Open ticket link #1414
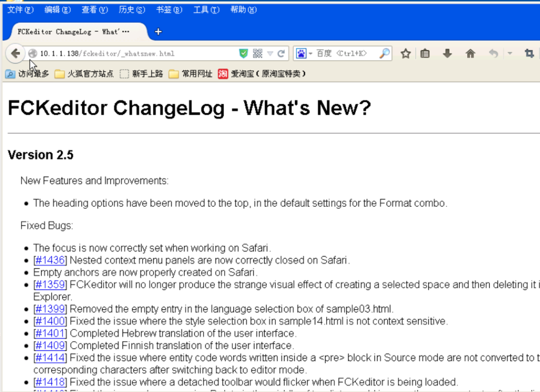Viewport: 540px width, 392px height. (x=50, y=357)
